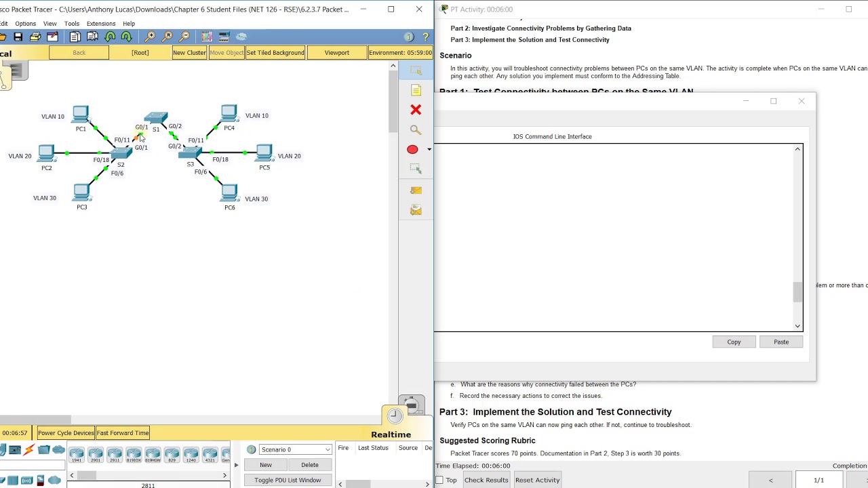Pick the 1941 router device

pyautogui.click(x=77, y=453)
